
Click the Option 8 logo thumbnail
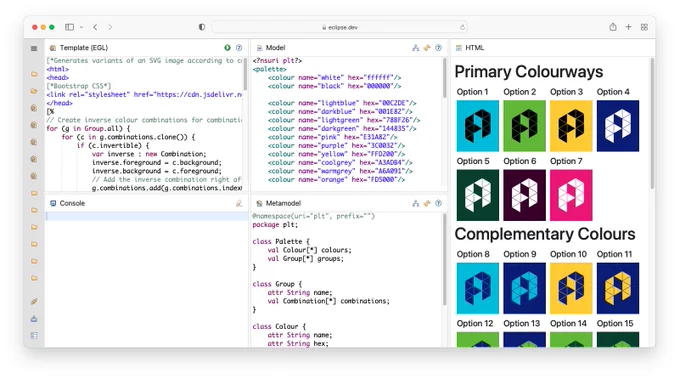pos(477,288)
